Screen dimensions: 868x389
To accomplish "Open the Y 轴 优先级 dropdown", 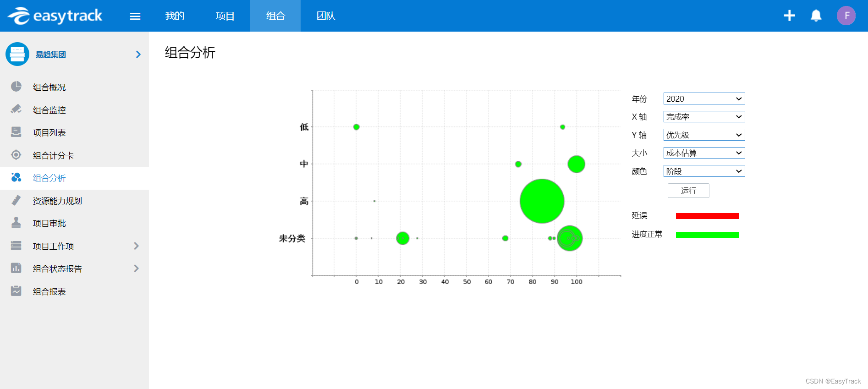I will [x=704, y=135].
